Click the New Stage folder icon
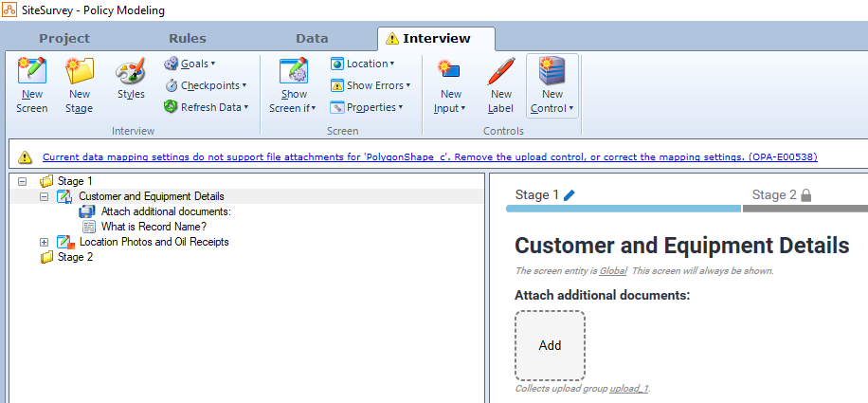 (x=80, y=70)
